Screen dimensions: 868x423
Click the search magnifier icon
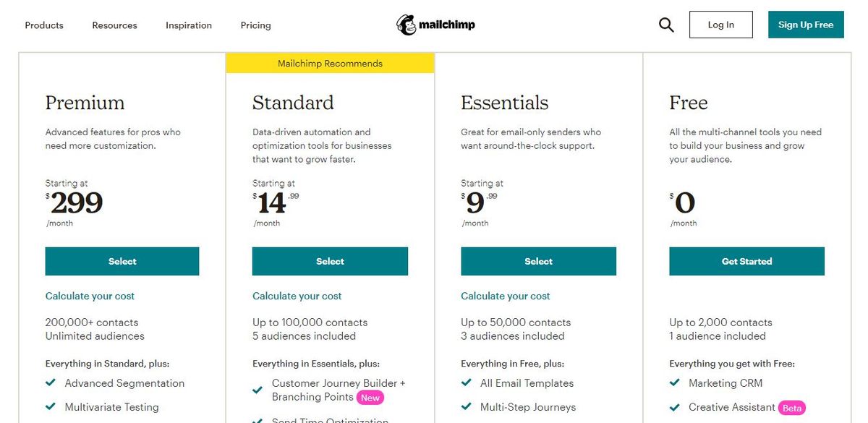pos(665,24)
